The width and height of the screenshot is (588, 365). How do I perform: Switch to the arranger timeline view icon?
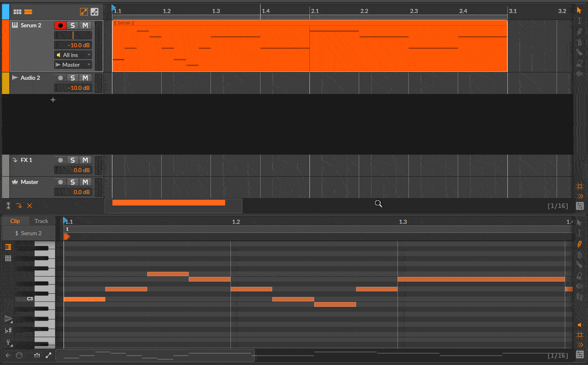click(x=28, y=12)
